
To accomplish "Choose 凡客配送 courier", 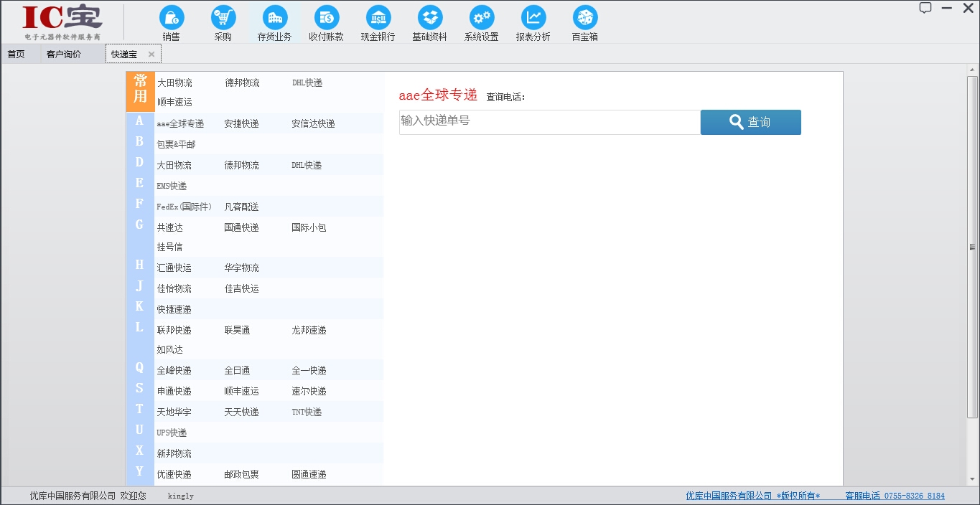I will [241, 207].
